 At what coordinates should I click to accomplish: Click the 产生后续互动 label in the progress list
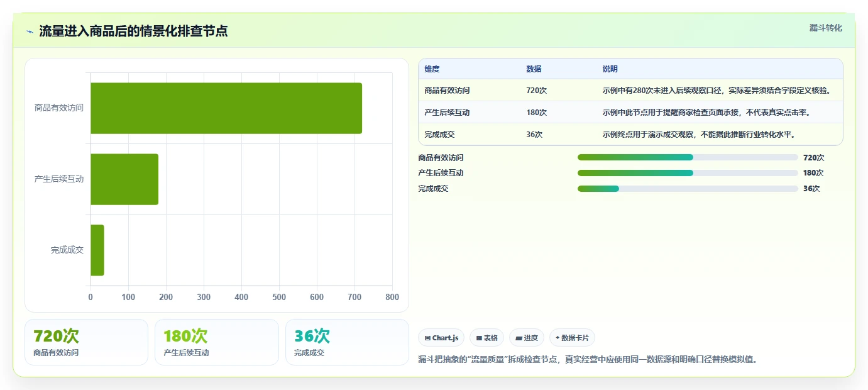tap(441, 173)
